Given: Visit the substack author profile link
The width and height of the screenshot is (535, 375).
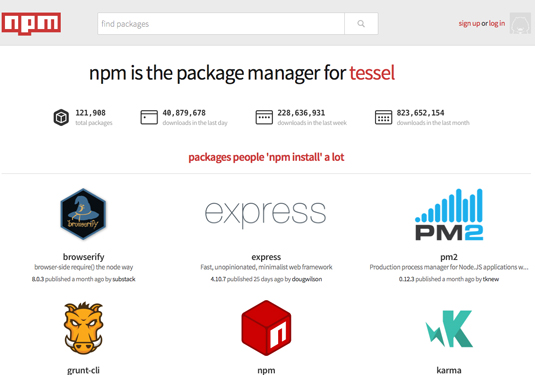Looking at the screenshot, I should pyautogui.click(x=124, y=279).
